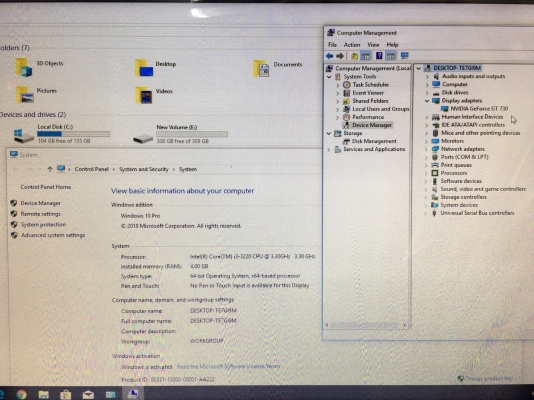Select the Processors device icon
Screen dimensions: 534x400
pyautogui.click(x=435, y=173)
